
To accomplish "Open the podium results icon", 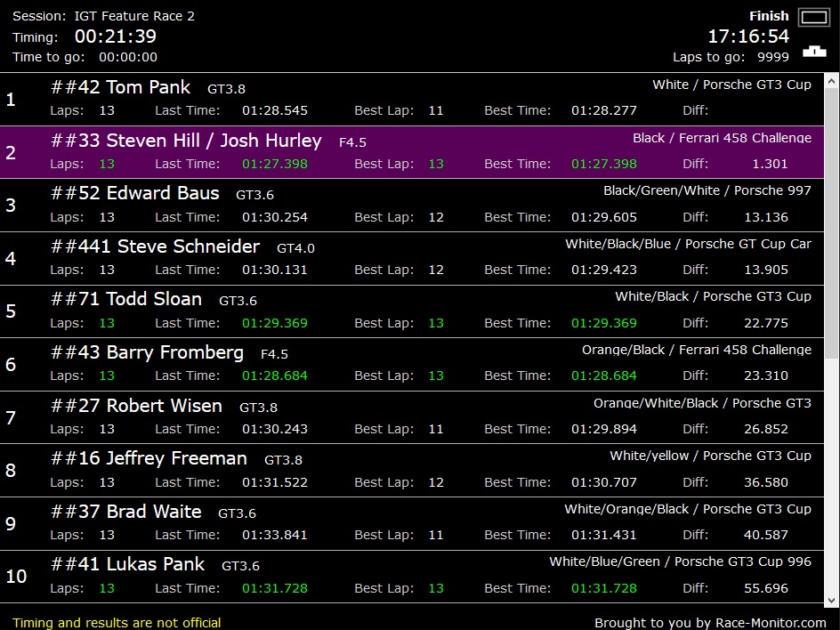I will (813, 52).
